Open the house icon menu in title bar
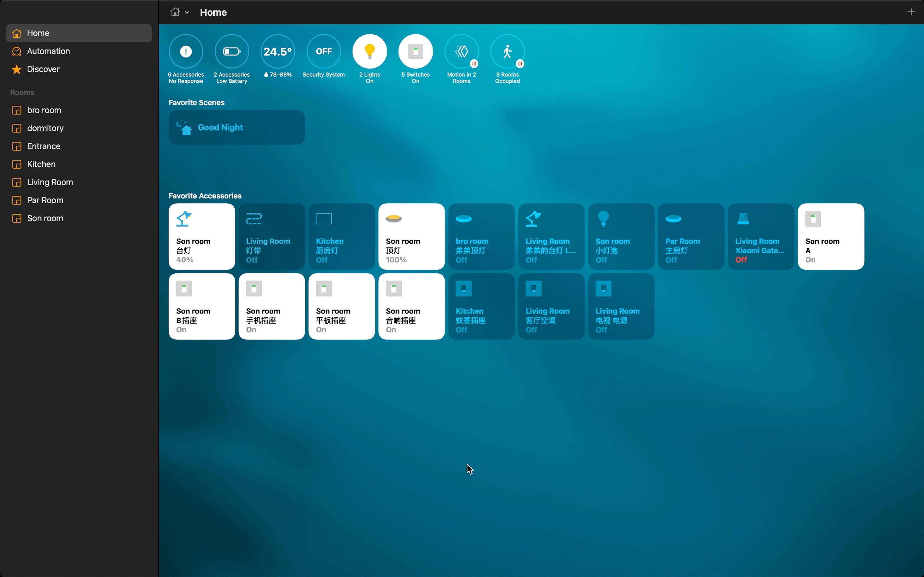This screenshot has width=924, height=577. [x=175, y=12]
